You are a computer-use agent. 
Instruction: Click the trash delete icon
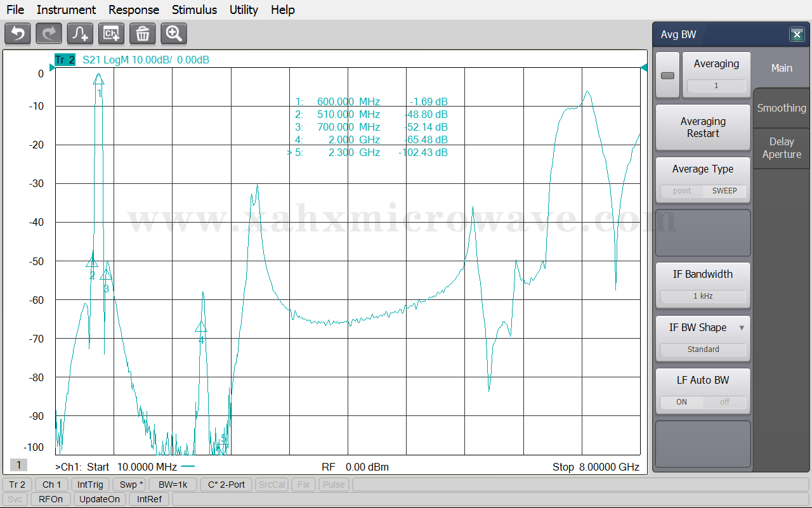(x=142, y=34)
